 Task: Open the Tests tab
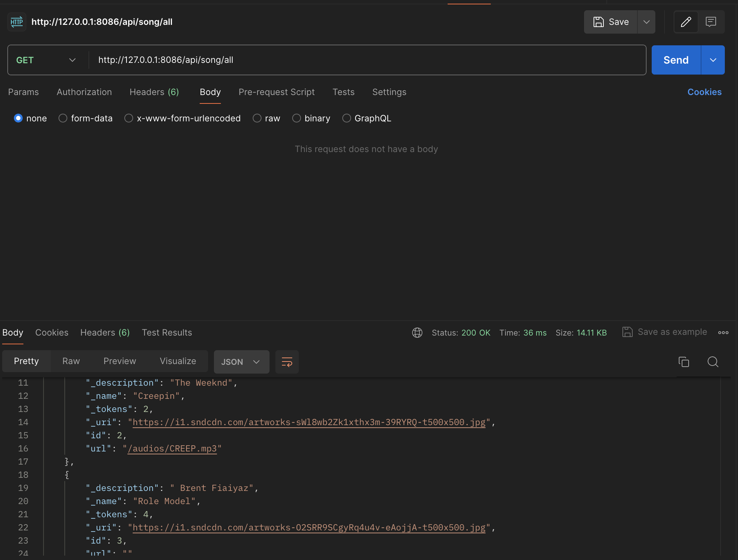(343, 92)
